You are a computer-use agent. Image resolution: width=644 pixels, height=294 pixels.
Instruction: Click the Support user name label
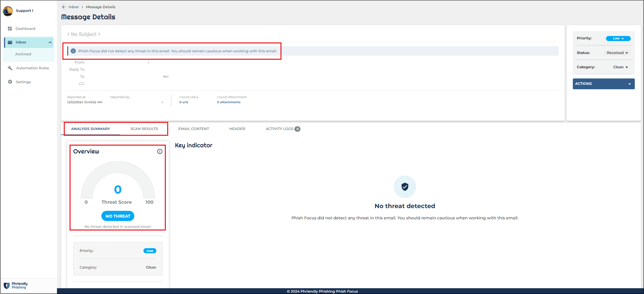coord(24,11)
